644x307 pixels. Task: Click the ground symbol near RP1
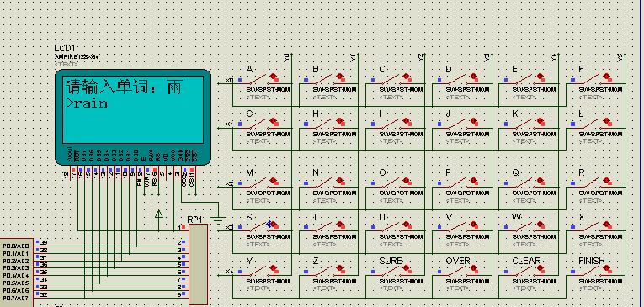click(x=221, y=218)
